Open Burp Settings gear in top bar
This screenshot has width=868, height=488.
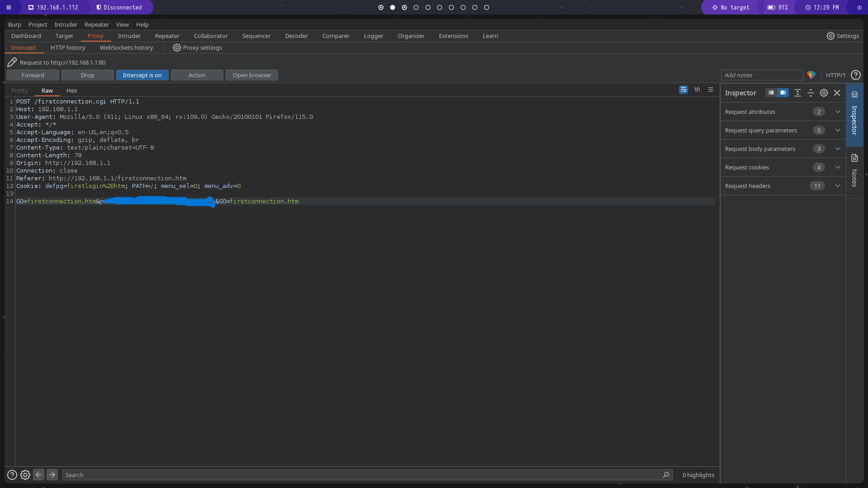point(843,36)
